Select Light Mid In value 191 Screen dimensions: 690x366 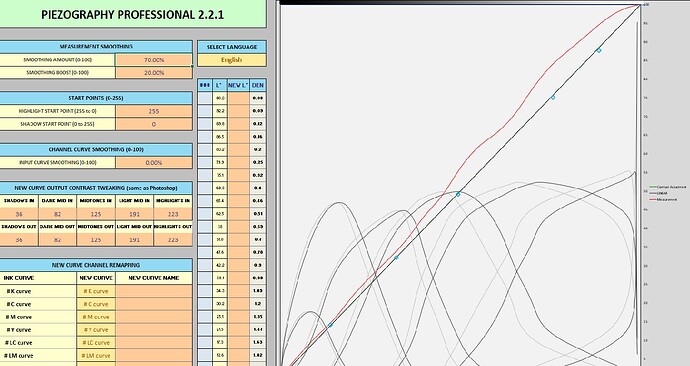click(134, 214)
